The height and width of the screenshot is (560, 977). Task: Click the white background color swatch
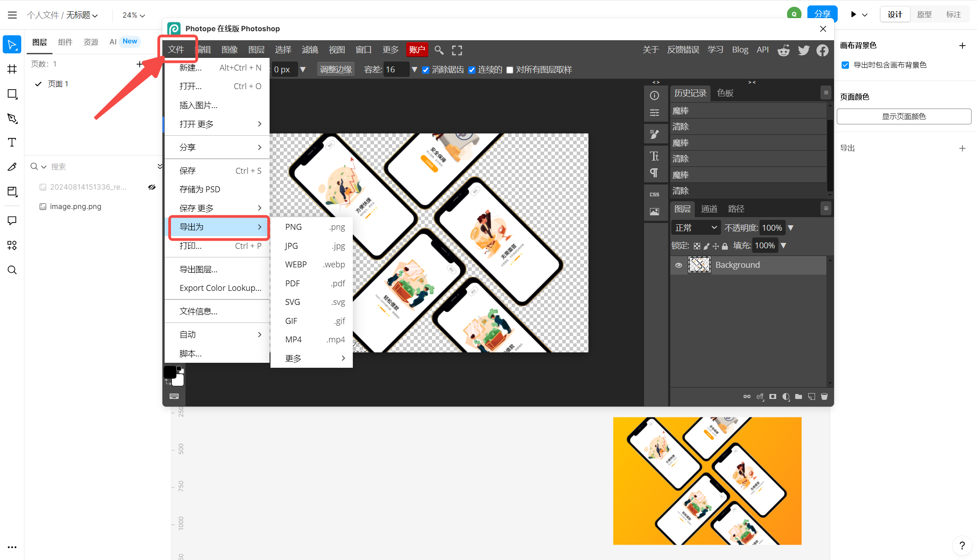[x=178, y=380]
